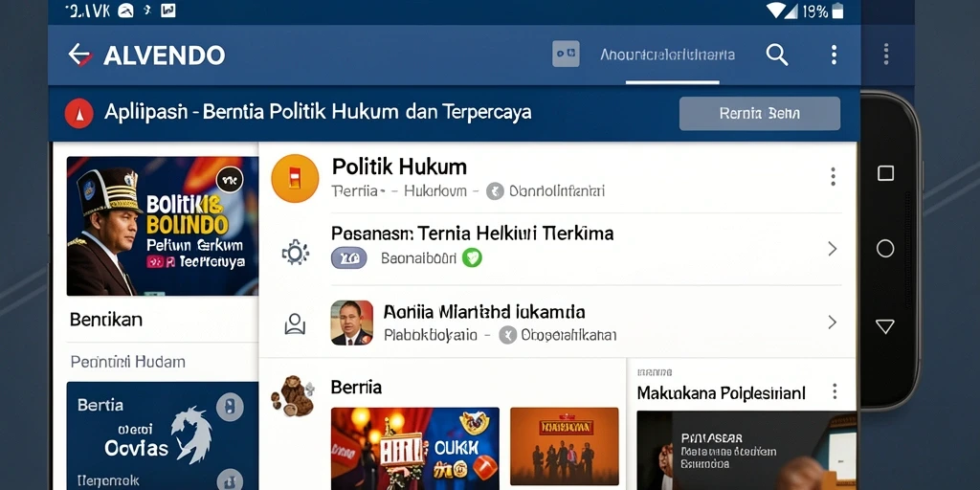The image size is (980, 490).
Task: Tap the round badge on Bolitik image corner
Action: 230,180
